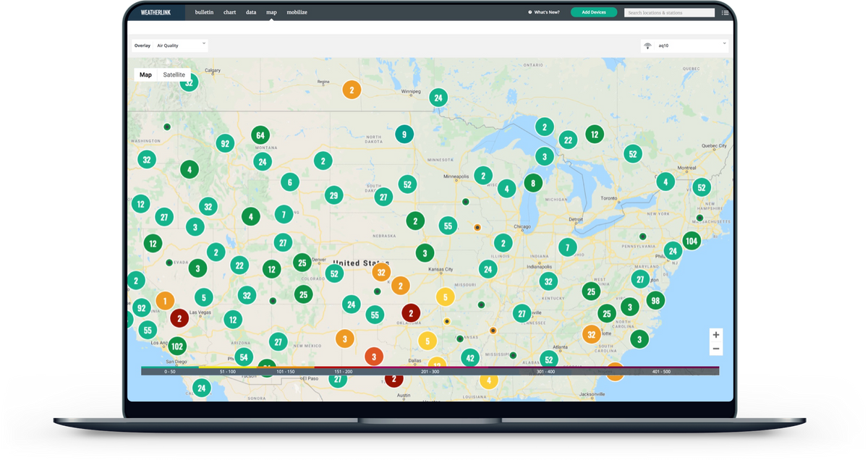This screenshot has height=460, width=868.
Task: Switch map view to Satellite
Action: pos(174,74)
